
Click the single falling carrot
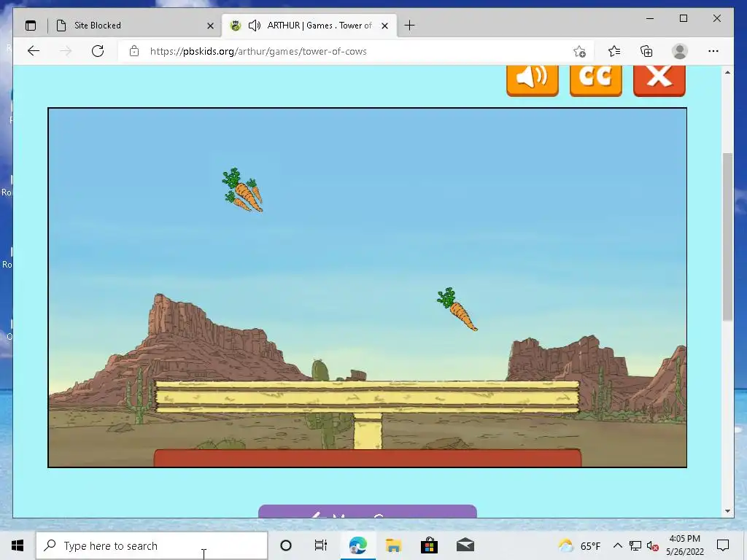pos(457,309)
